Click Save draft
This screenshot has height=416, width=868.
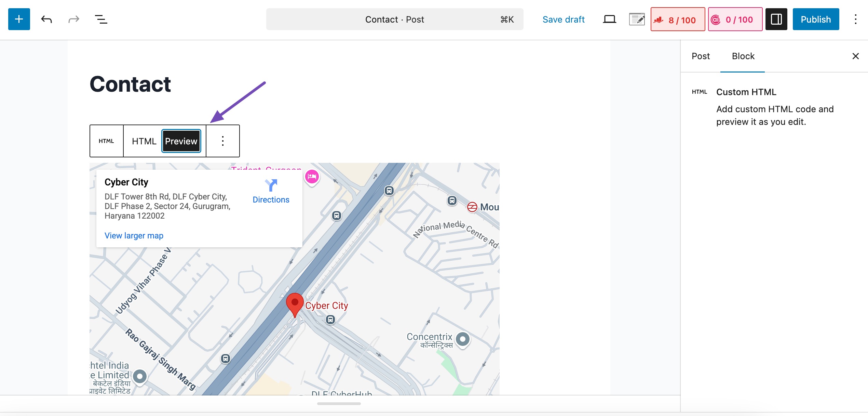(x=564, y=19)
